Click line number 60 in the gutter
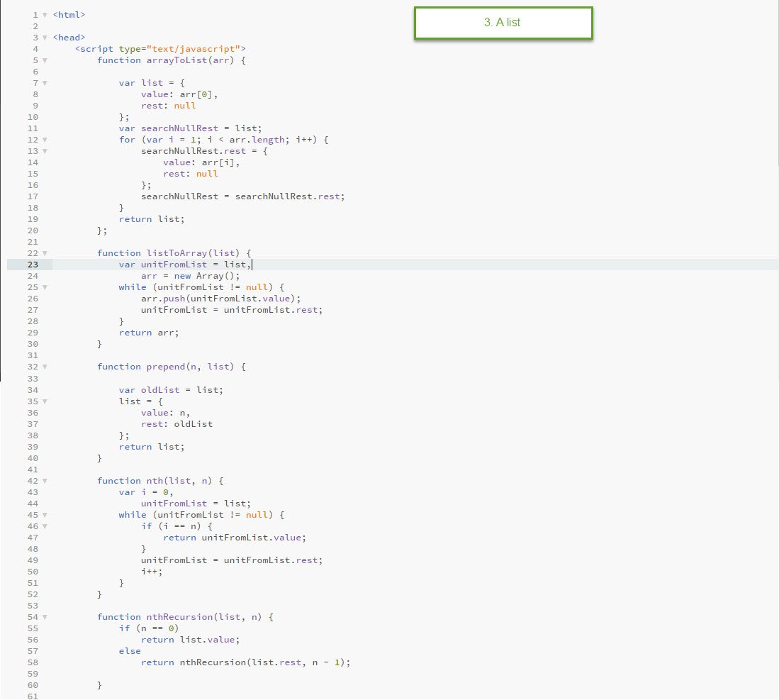This screenshot has height=700, width=779. click(x=33, y=685)
